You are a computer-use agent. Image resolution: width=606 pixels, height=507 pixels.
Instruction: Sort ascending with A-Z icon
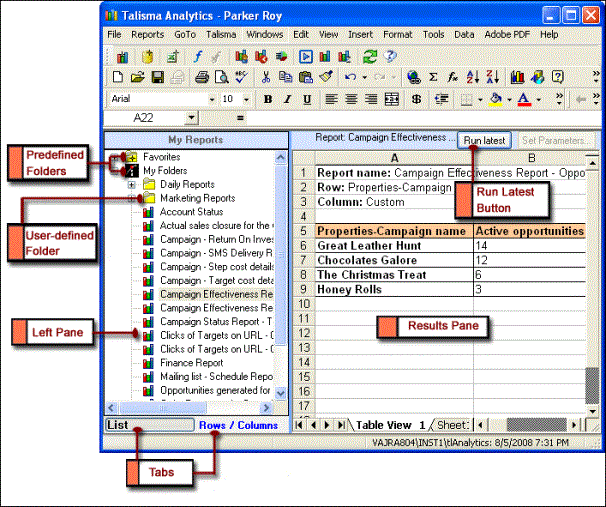473,77
